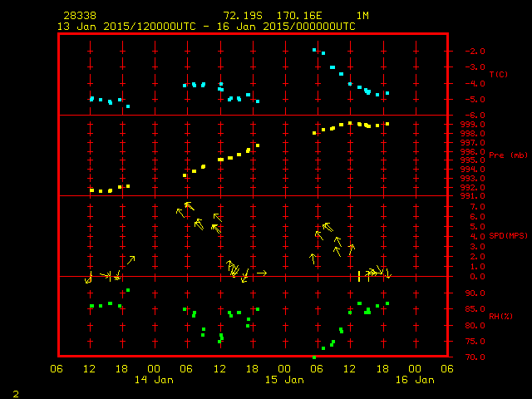
Task: Click the 15 Jan date label
Action: tap(284, 380)
